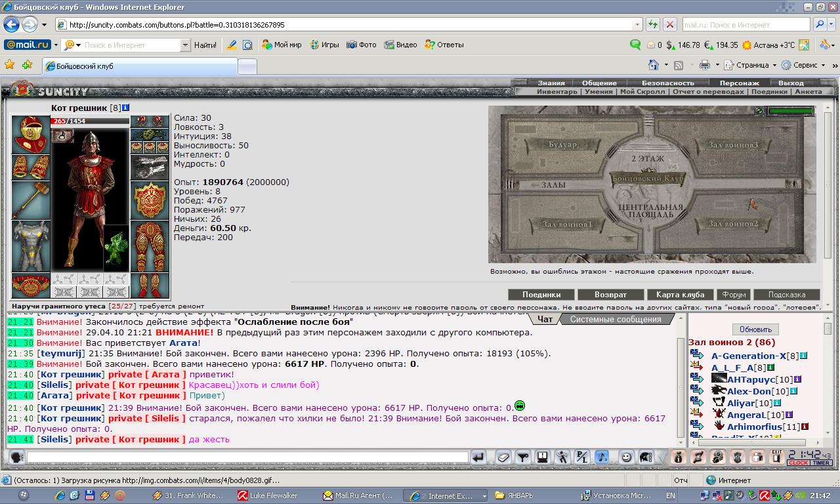Switch to the Чат tab
This screenshot has width=840, height=504.
545,320
